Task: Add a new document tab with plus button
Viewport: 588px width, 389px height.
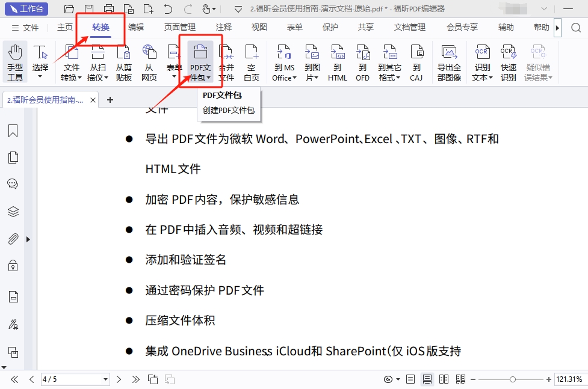Action: (110, 100)
